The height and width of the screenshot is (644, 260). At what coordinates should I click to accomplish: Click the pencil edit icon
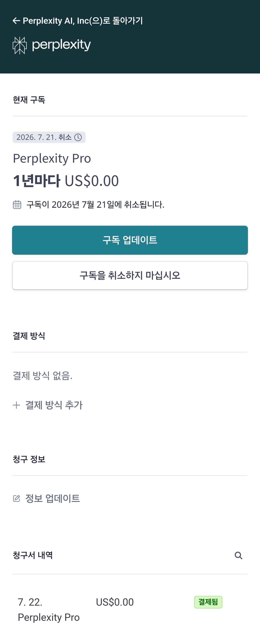(16, 498)
